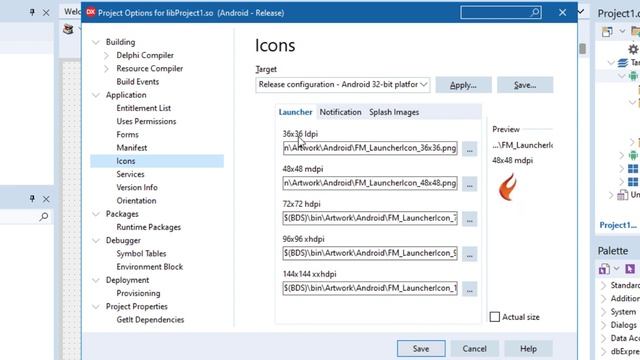
Task: Click the pin icon in lower left panel
Action: tap(32, 198)
